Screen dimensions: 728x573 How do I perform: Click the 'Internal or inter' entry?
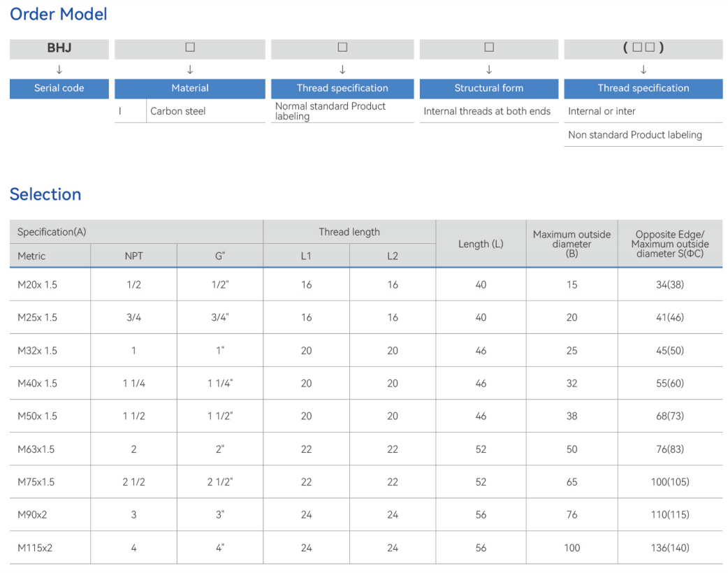coord(602,111)
